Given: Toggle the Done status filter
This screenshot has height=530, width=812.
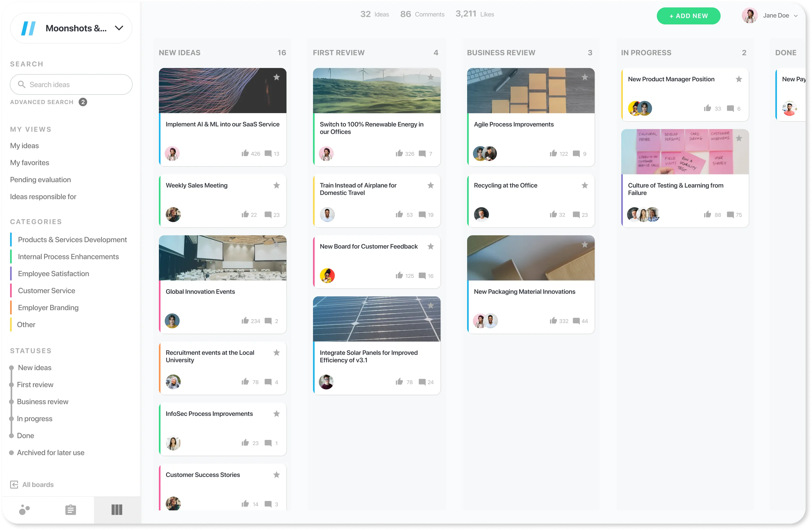Looking at the screenshot, I should (x=26, y=435).
